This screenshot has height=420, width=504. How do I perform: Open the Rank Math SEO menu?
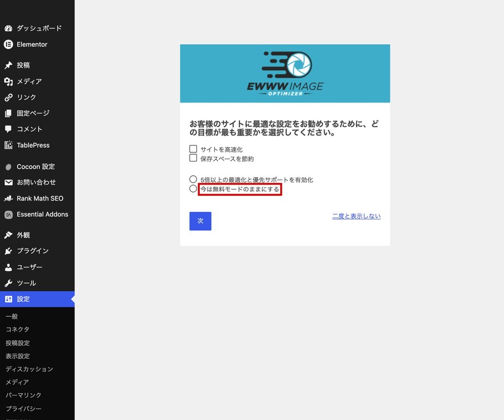37,198
